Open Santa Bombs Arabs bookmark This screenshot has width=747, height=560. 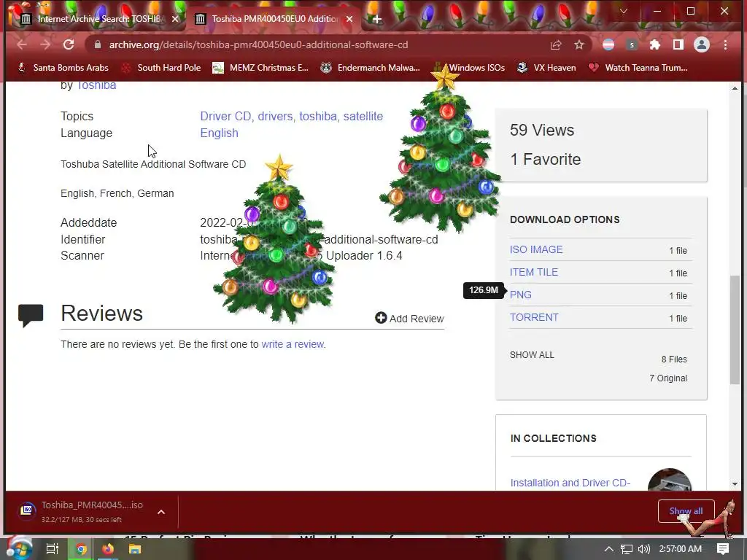click(x=63, y=68)
